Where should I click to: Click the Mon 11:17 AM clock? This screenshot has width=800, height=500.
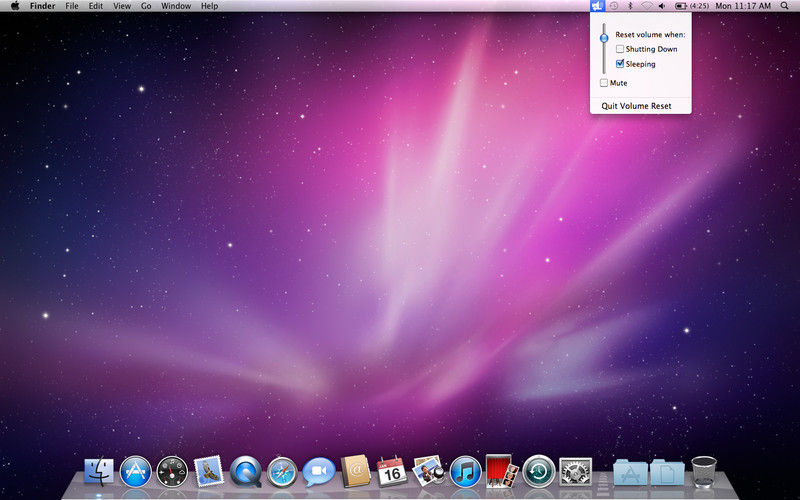[743, 6]
